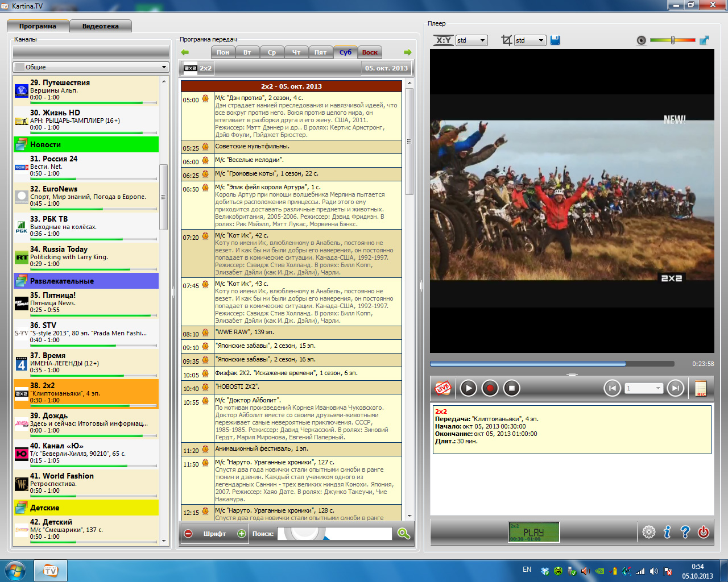Viewport: 728px width, 582px height.
Task: Start playback with the Play button
Action: coord(468,388)
